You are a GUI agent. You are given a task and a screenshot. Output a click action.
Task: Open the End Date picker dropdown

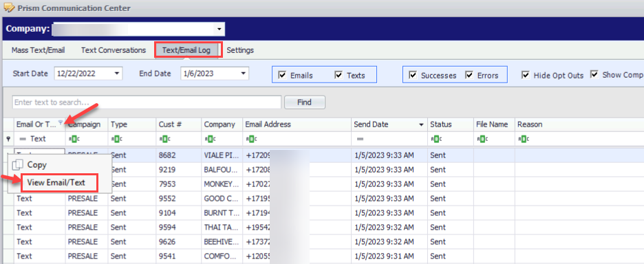coord(244,74)
